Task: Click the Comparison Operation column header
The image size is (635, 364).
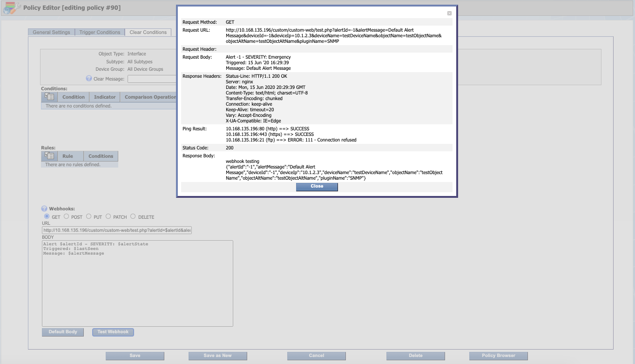Action: pyautogui.click(x=149, y=97)
